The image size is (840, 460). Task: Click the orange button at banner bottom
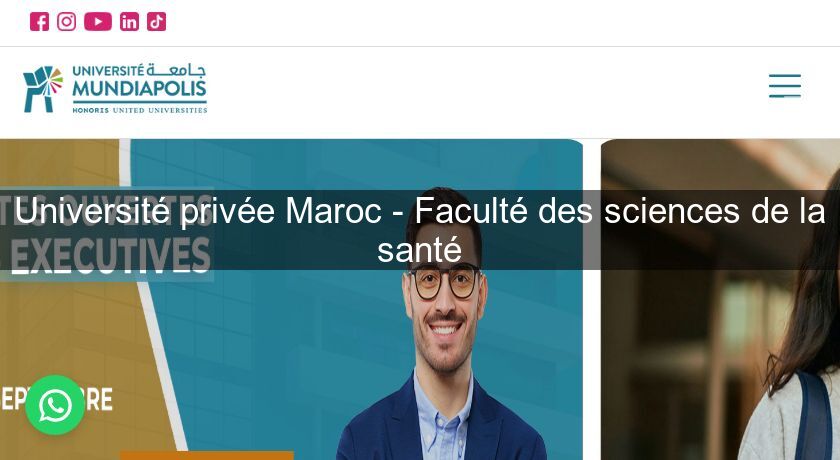(207, 456)
